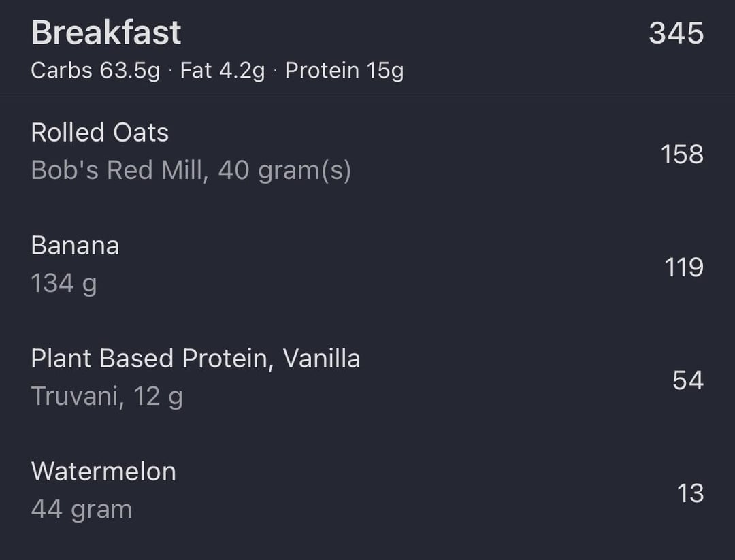Click the Bob's Red Mill brand text
Viewport: 735px width, 560px height.
click(x=117, y=170)
